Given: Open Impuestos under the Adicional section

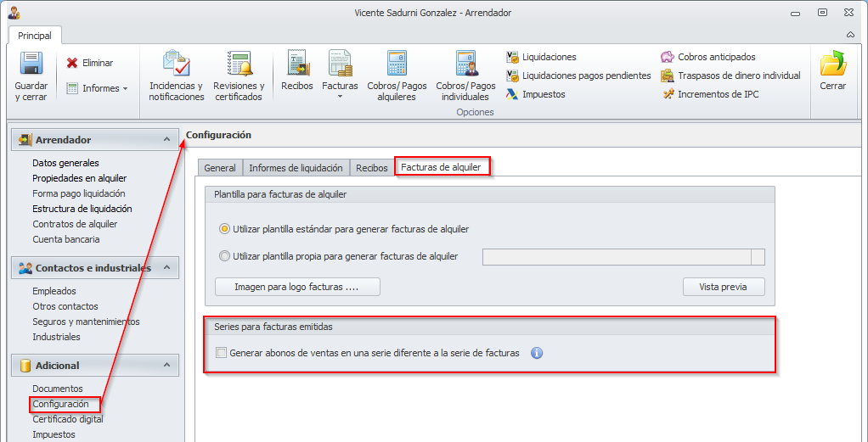Looking at the screenshot, I should [54, 435].
